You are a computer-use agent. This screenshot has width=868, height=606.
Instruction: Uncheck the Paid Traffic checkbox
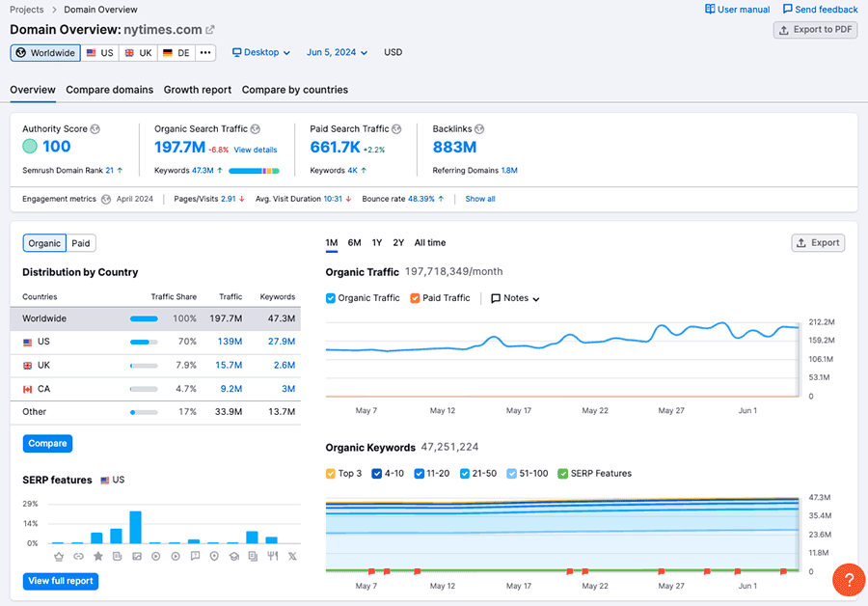[415, 298]
